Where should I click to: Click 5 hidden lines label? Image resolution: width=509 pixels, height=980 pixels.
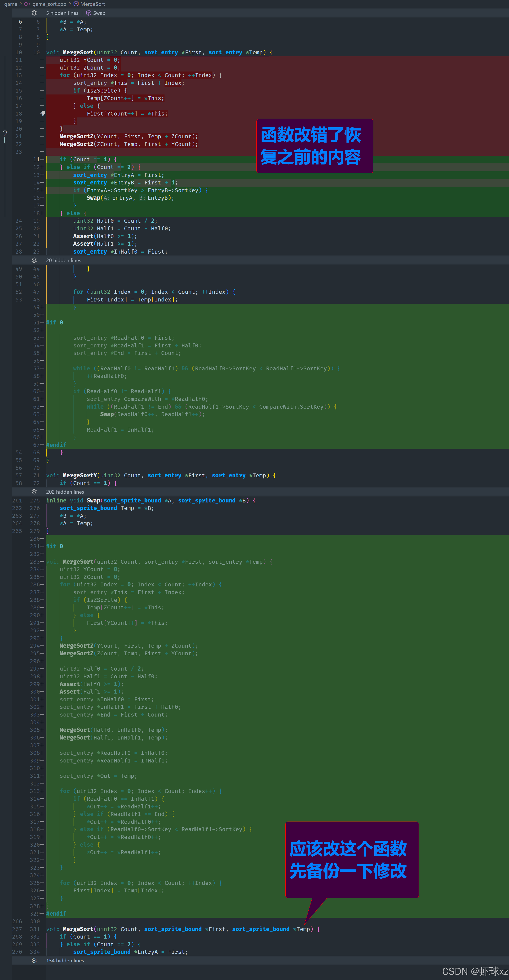point(62,13)
